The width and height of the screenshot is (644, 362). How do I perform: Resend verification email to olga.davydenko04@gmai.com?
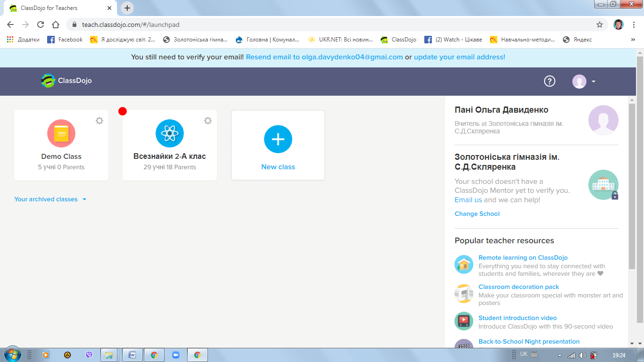[324, 57]
